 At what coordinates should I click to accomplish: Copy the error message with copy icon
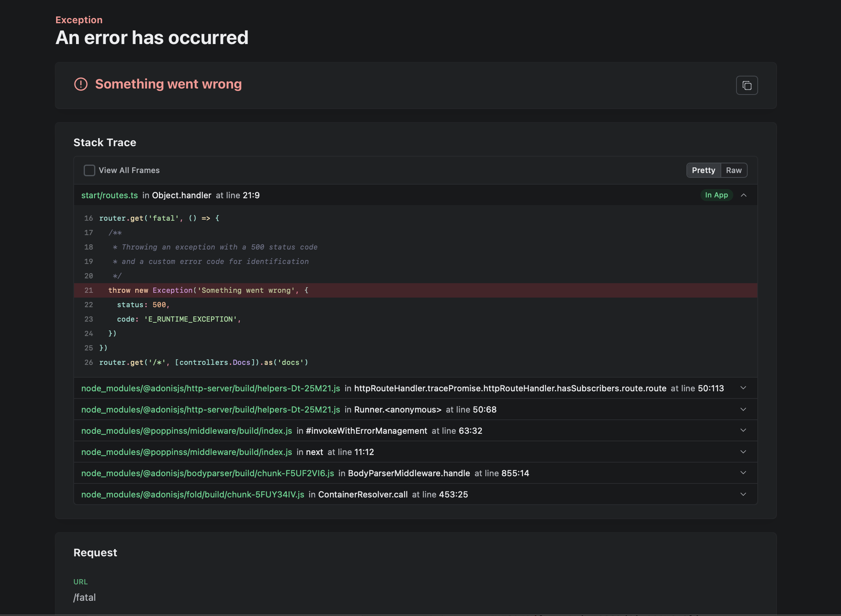746,85
